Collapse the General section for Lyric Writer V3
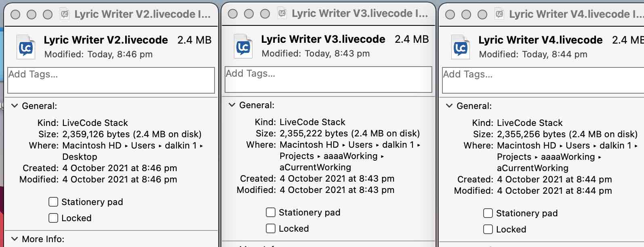The height and width of the screenshot is (247, 644). coord(232,105)
